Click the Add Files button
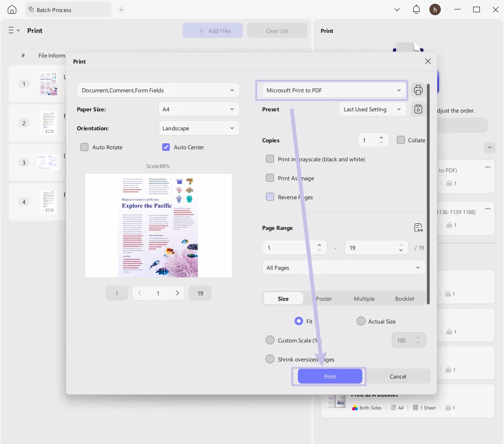504x444 pixels. tap(212, 30)
